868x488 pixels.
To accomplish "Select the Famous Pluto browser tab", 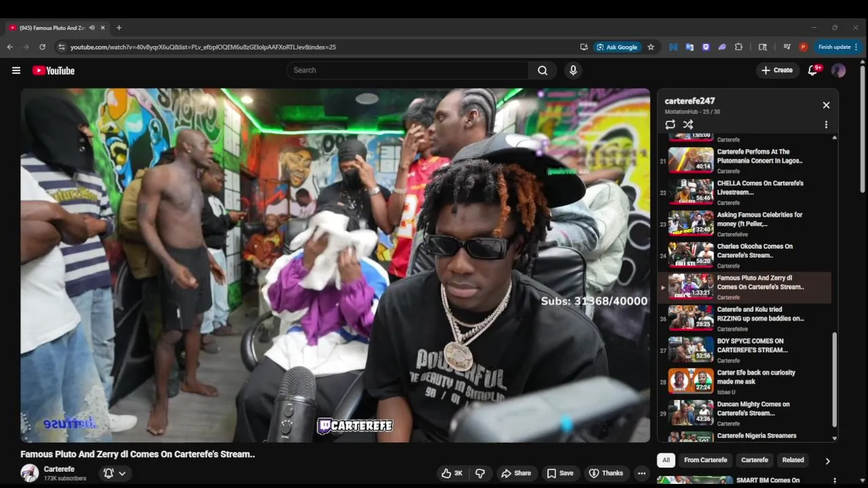I will (56, 28).
